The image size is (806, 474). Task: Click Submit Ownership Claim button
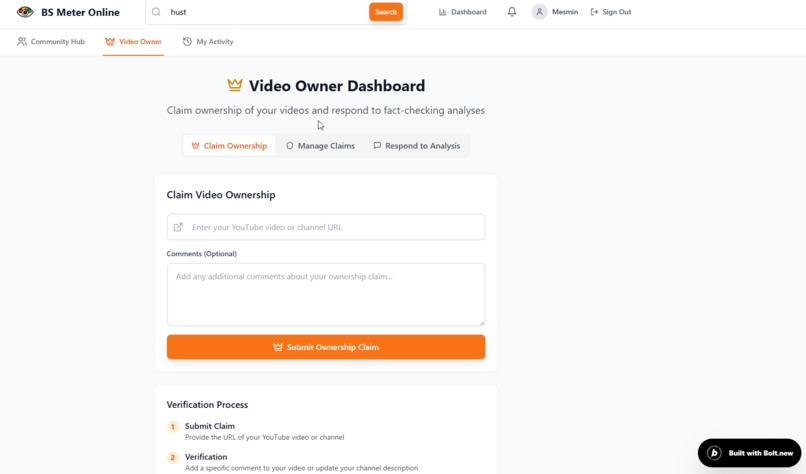coord(326,347)
